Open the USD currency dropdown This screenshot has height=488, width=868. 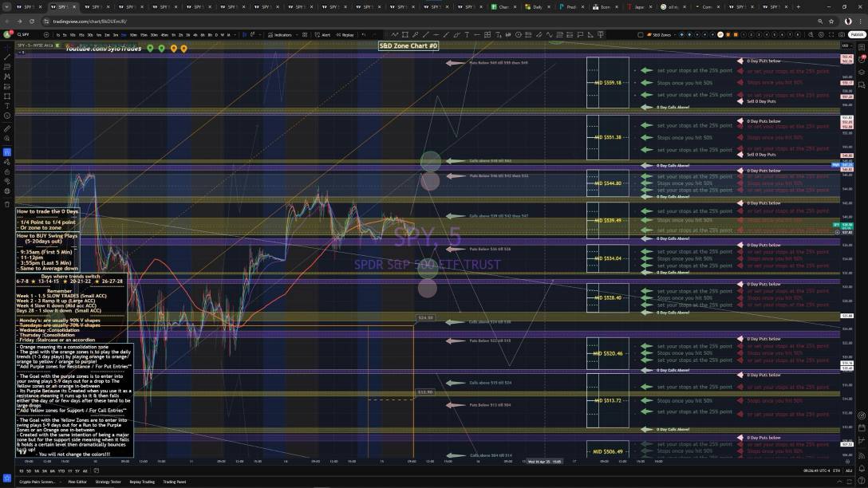(x=846, y=45)
